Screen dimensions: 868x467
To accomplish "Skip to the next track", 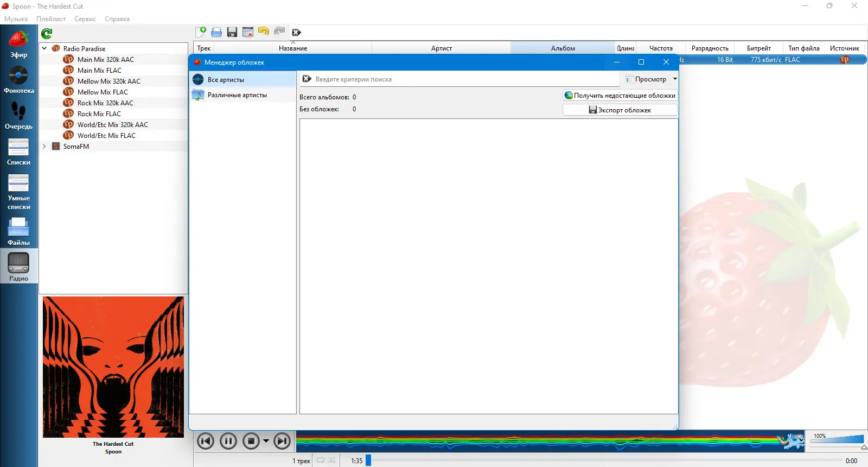I will point(282,441).
